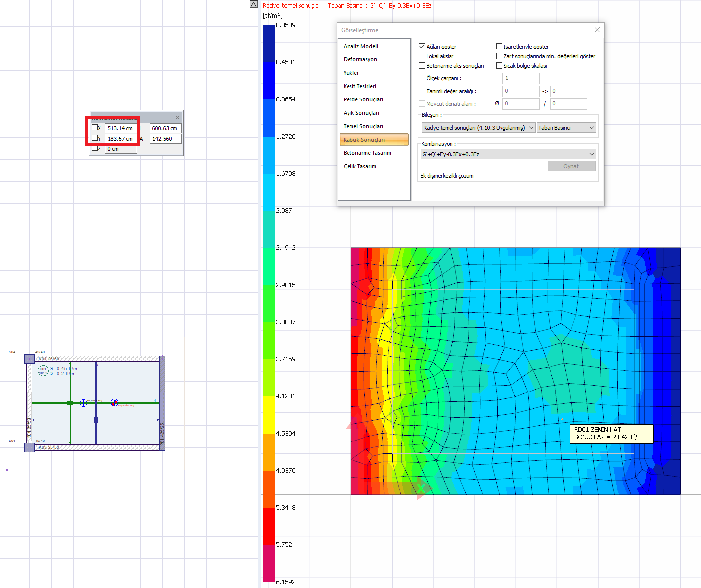This screenshot has width=701, height=588.
Task: Enable Sıcak bölge skalası checkbox
Action: (x=499, y=65)
